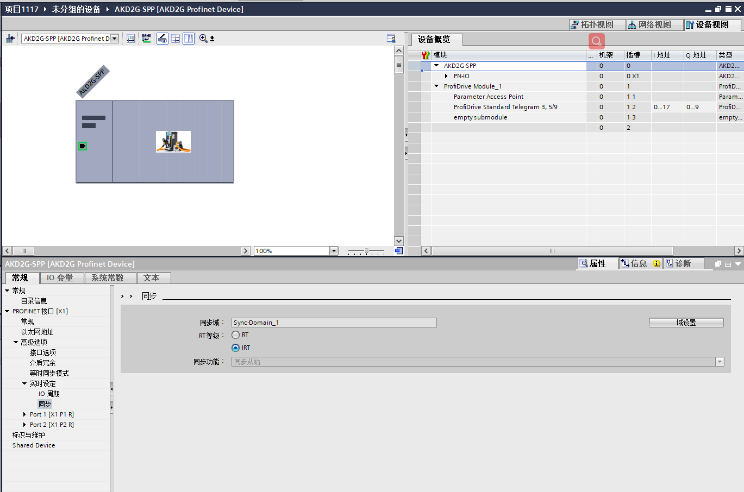Select the IRT radio button
Image resolution: width=744 pixels, height=492 pixels.
(x=235, y=348)
